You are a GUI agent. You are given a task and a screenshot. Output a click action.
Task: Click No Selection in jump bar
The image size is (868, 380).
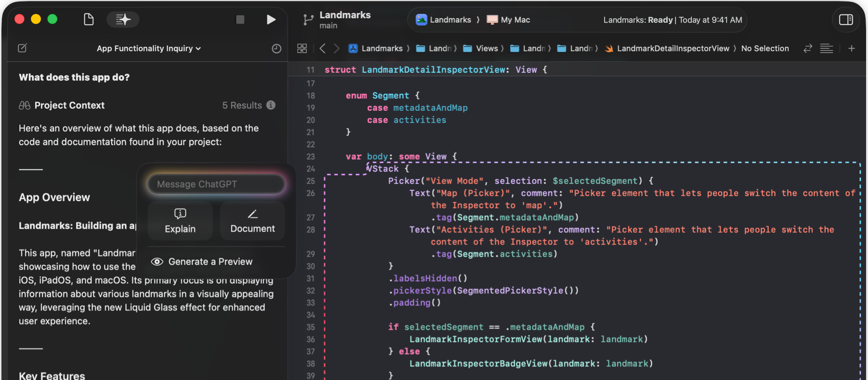click(765, 48)
